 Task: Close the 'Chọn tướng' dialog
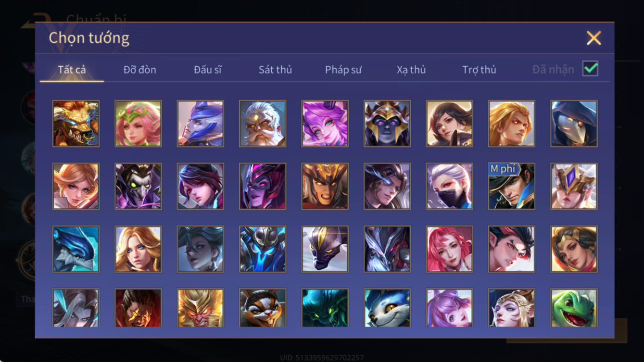(594, 38)
